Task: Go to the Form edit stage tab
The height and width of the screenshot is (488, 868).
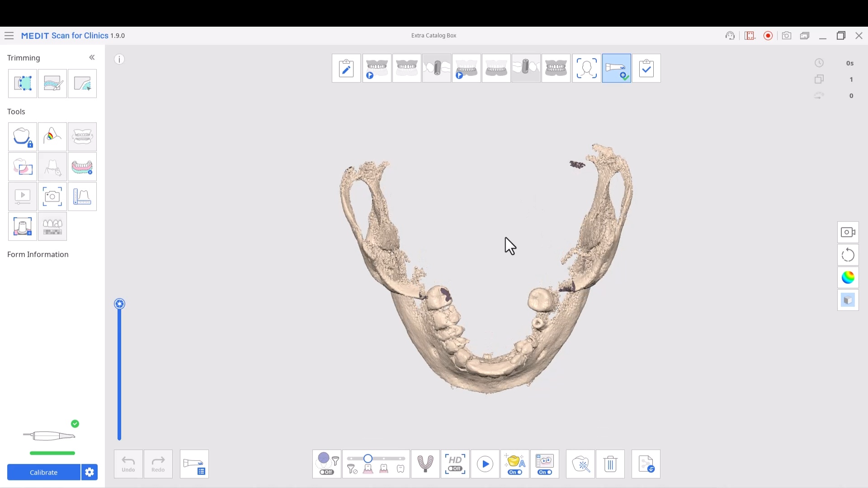Action: [x=346, y=68]
